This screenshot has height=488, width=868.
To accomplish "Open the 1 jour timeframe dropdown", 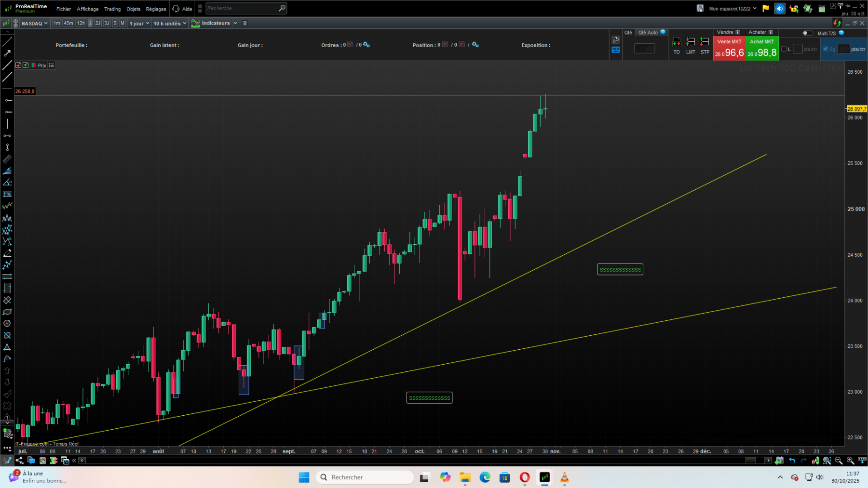I will [x=139, y=23].
